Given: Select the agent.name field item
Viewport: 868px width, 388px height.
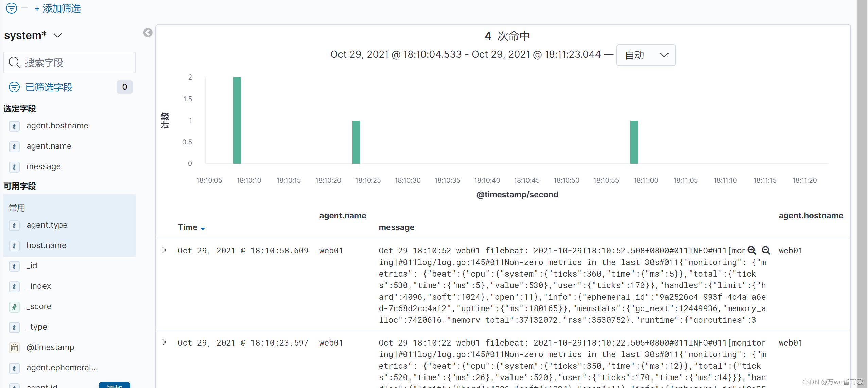Looking at the screenshot, I should (x=49, y=145).
